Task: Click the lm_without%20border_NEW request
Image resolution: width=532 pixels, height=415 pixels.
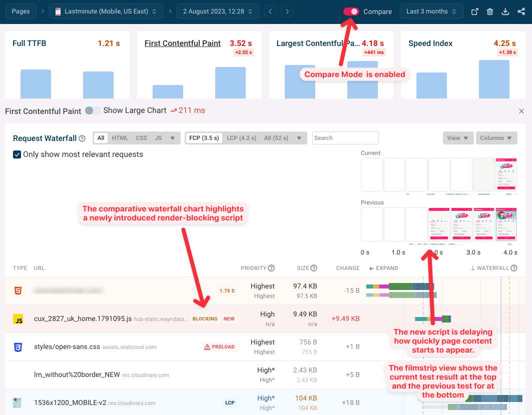Action: [x=77, y=374]
